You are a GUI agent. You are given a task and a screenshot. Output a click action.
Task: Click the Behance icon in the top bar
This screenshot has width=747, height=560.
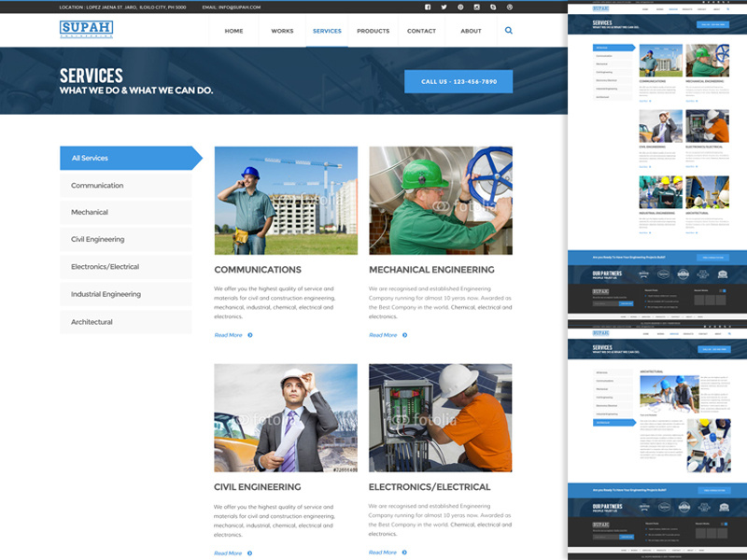coord(493,7)
